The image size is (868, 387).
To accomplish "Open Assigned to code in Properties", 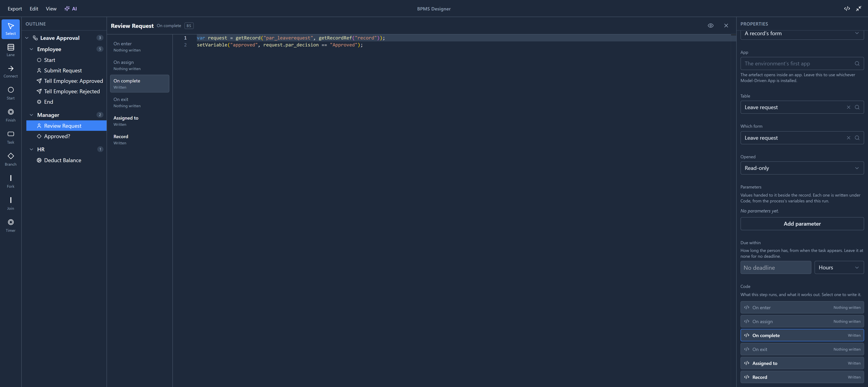I will tap(802, 363).
